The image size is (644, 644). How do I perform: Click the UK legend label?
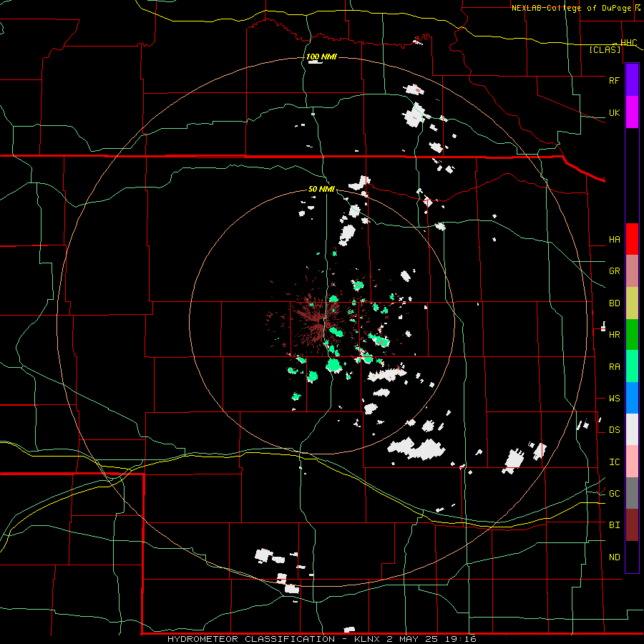pyautogui.click(x=614, y=112)
